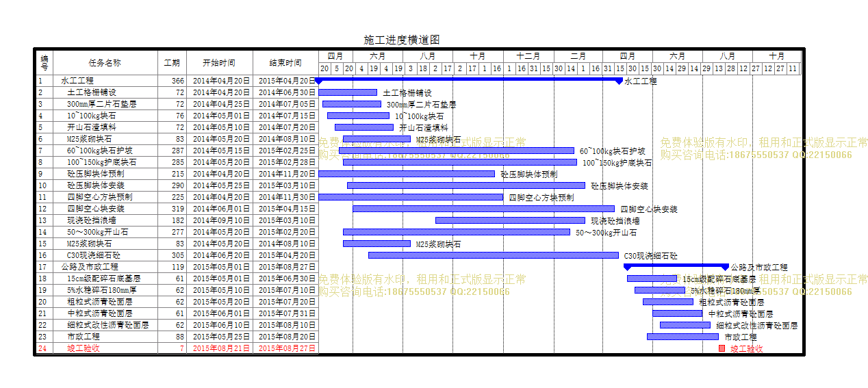Click the 编号 column header
This screenshot has width=868, height=388.
tap(44, 63)
